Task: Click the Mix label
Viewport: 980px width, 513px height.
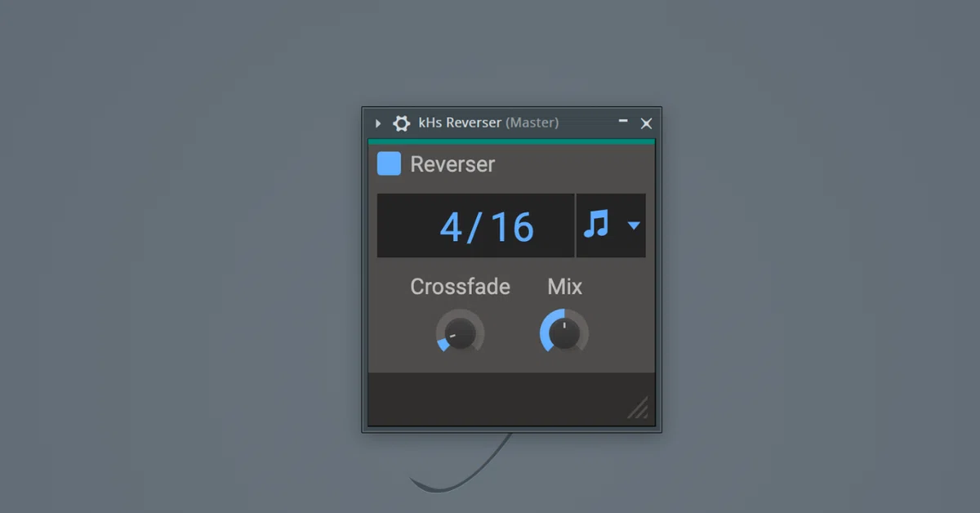Action: (x=564, y=287)
